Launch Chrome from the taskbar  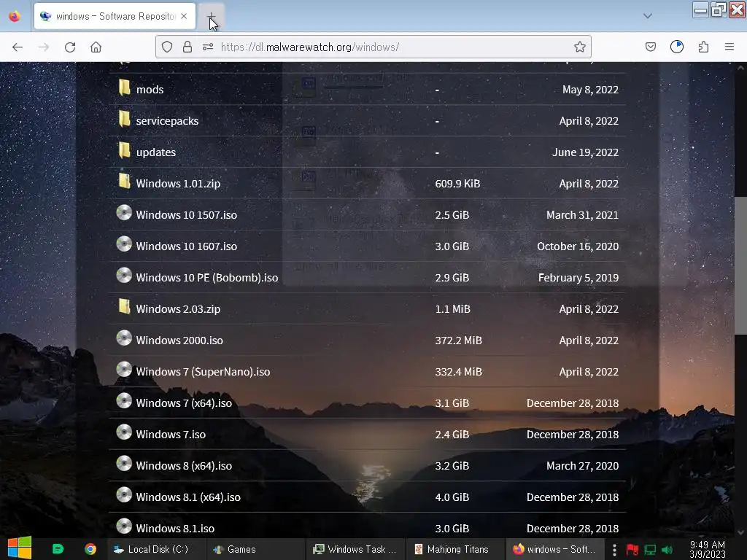click(90, 549)
